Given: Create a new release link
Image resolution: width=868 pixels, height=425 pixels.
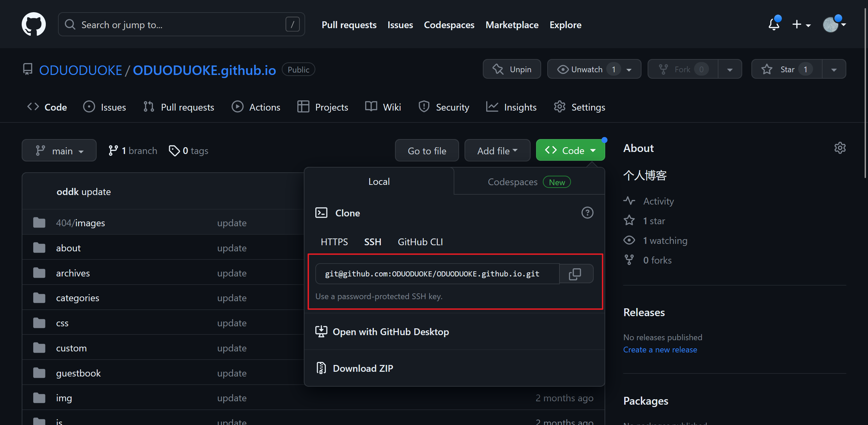Looking at the screenshot, I should click(x=660, y=350).
